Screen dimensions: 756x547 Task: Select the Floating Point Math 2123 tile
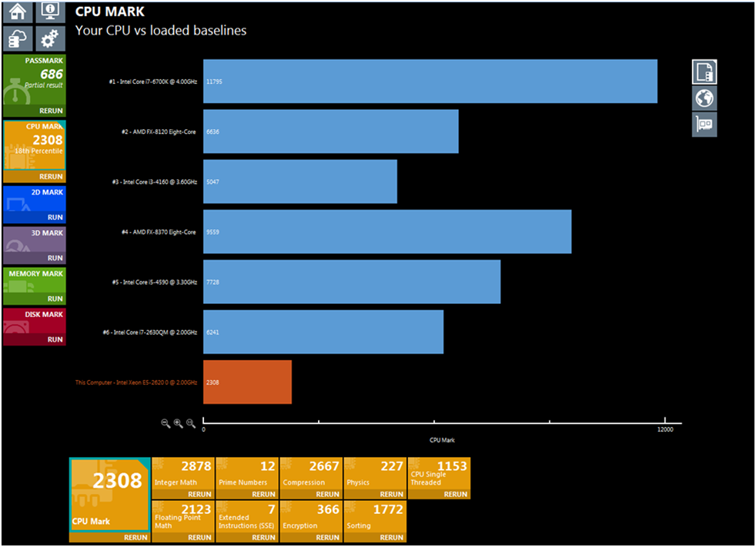[x=182, y=517]
